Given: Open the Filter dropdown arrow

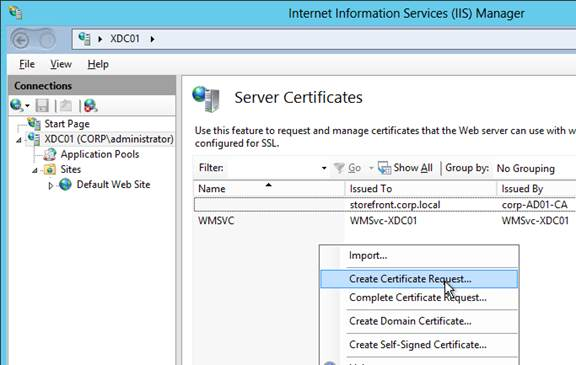Looking at the screenshot, I should pyautogui.click(x=324, y=168).
